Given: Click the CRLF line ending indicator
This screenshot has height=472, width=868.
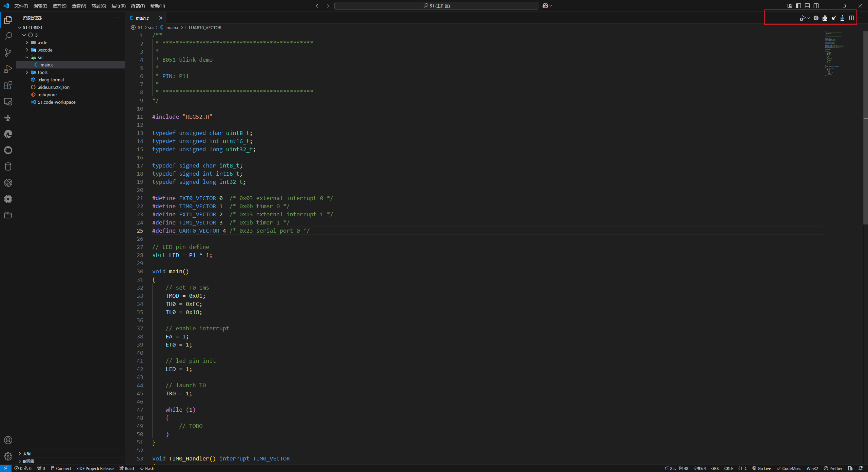Looking at the screenshot, I should point(729,468).
